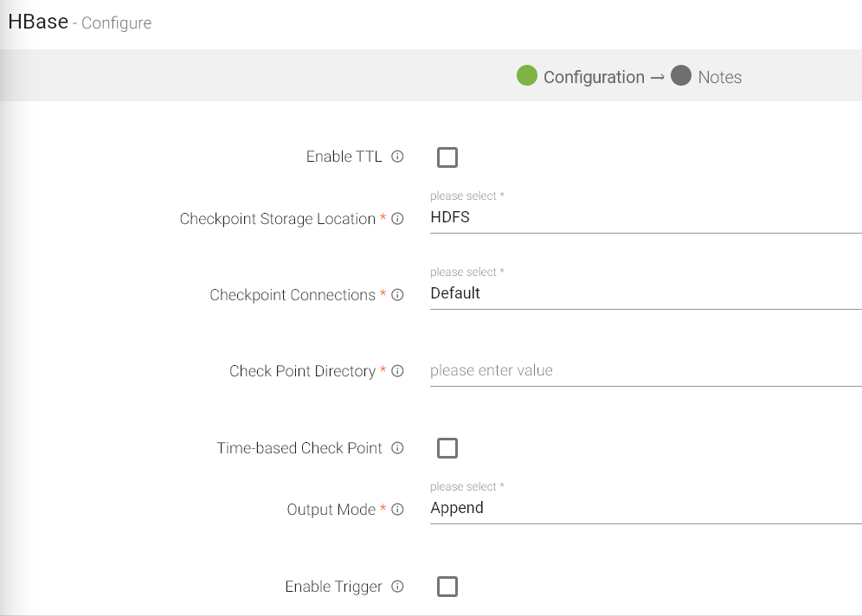
Task: Click the grey Notes step circle
Action: pos(681,76)
